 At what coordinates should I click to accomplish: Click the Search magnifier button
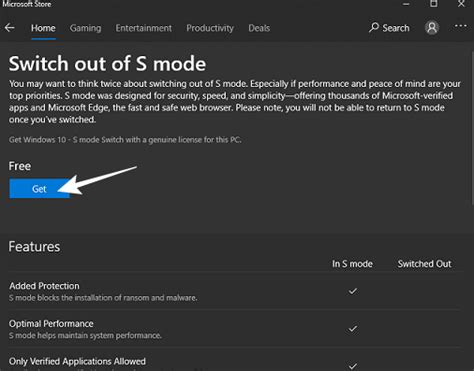click(389, 28)
